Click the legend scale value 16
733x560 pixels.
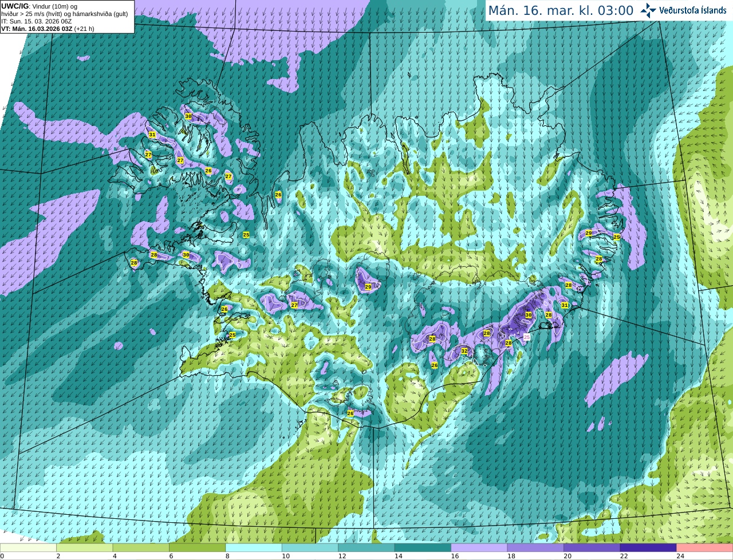click(x=455, y=556)
